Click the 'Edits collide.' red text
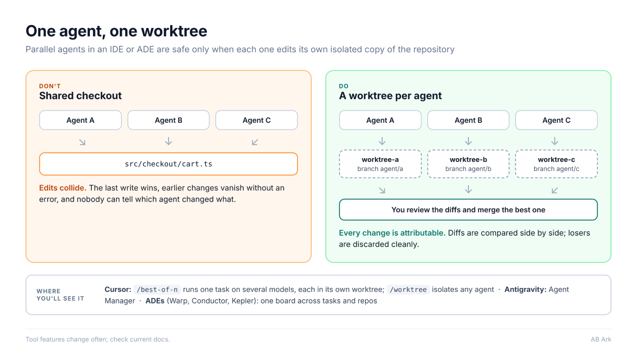 pos(63,188)
